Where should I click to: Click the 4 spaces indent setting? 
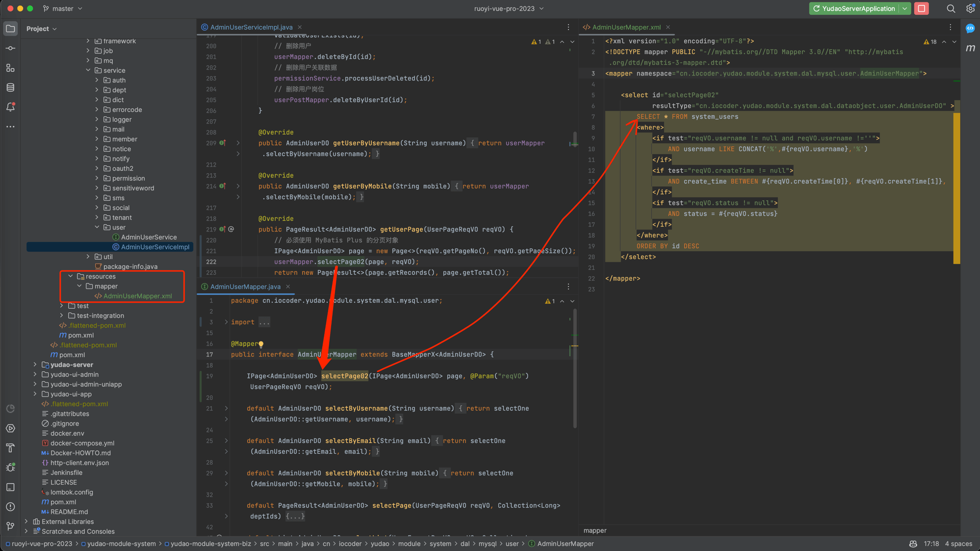tap(958, 544)
